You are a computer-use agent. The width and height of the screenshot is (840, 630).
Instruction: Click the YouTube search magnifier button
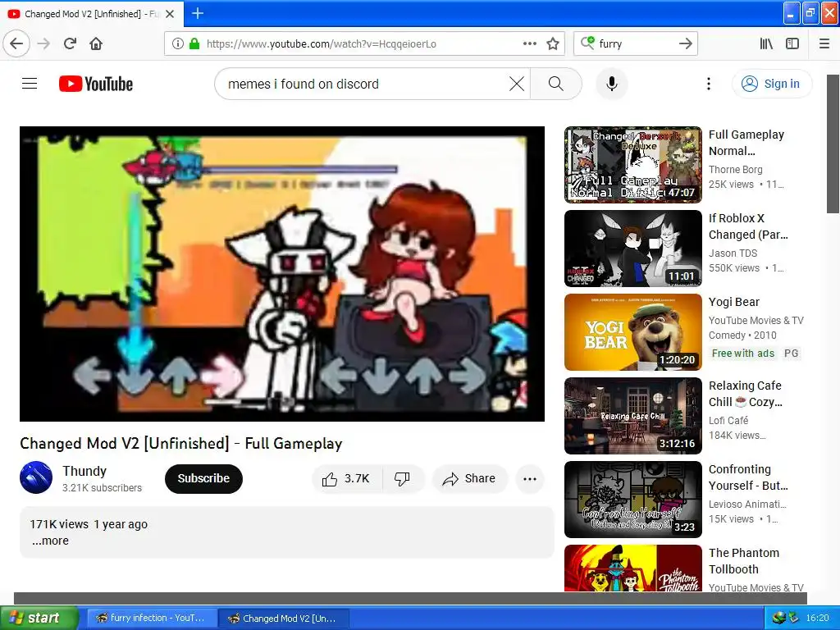[556, 84]
